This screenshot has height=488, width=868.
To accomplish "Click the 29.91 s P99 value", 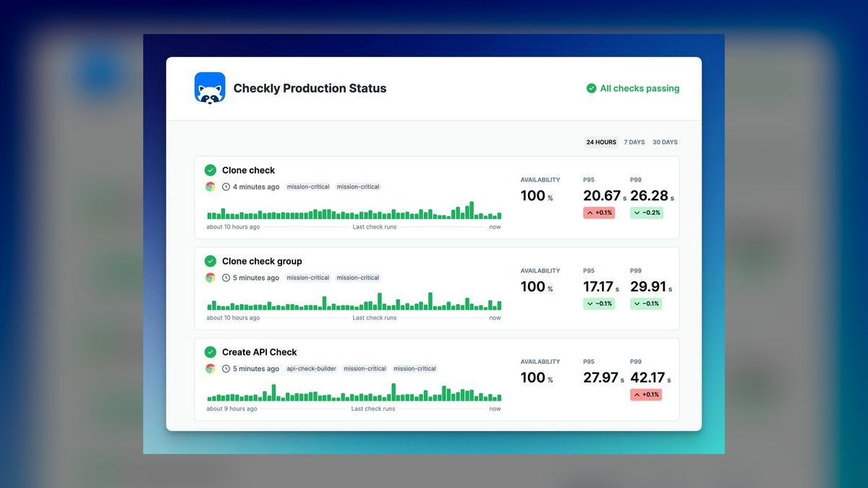I will 651,287.
